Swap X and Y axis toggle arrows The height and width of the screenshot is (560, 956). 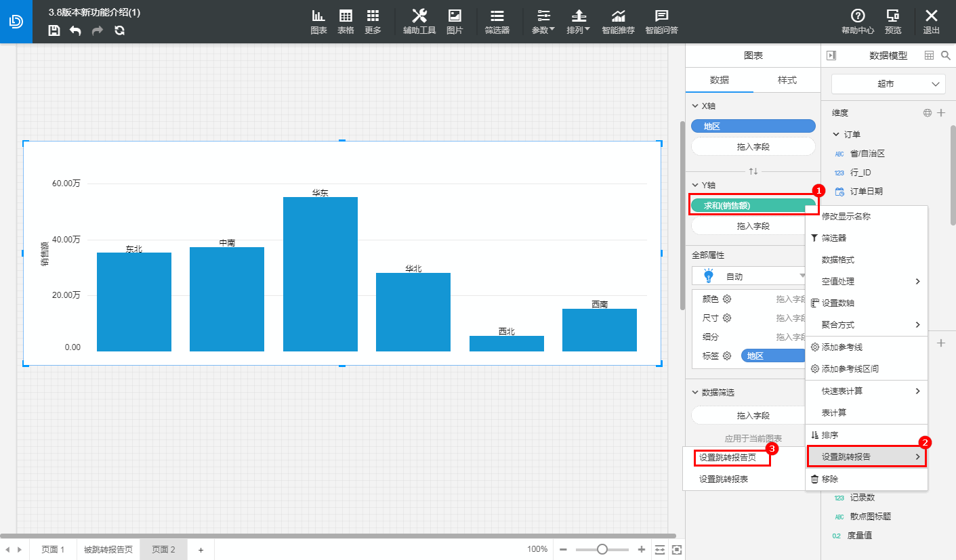tap(753, 171)
